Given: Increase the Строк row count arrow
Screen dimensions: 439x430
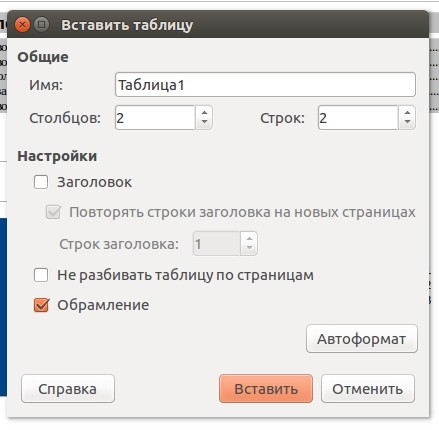Looking at the screenshot, I should (407, 112).
